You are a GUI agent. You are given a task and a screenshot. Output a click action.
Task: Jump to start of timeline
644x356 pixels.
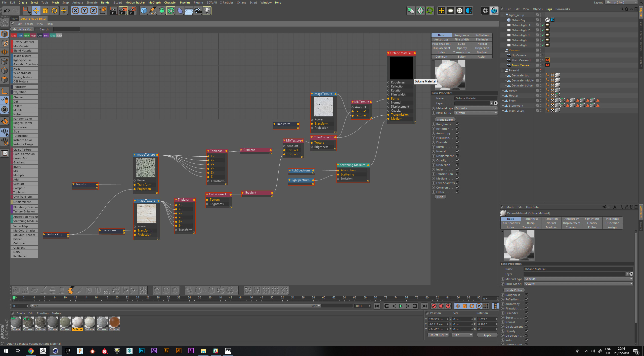click(377, 306)
